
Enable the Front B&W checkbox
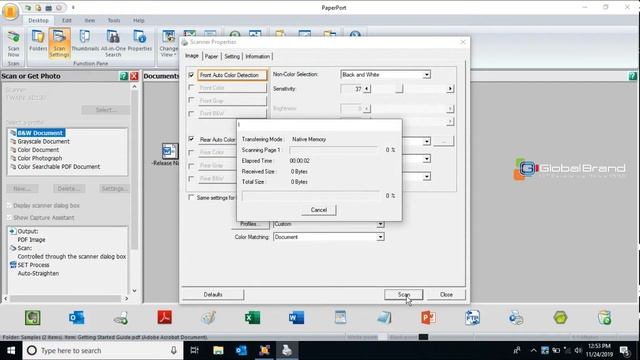coord(191,113)
